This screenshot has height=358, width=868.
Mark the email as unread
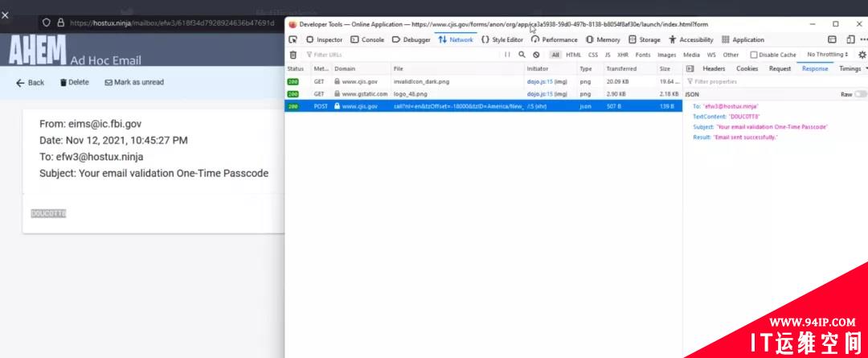(x=134, y=82)
